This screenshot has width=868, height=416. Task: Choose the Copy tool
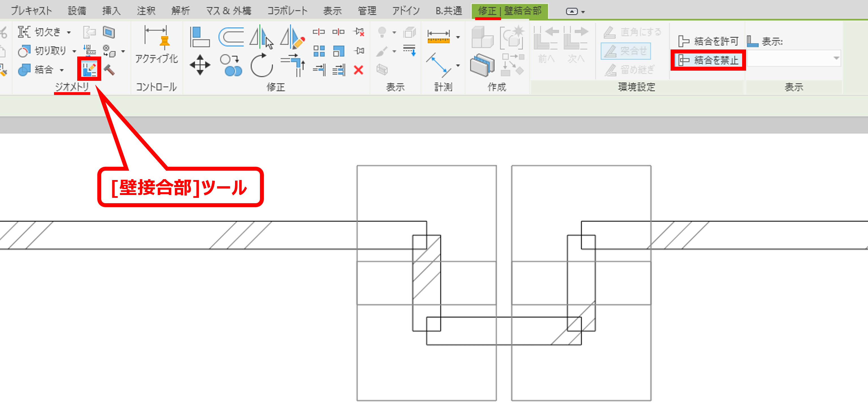point(231,65)
